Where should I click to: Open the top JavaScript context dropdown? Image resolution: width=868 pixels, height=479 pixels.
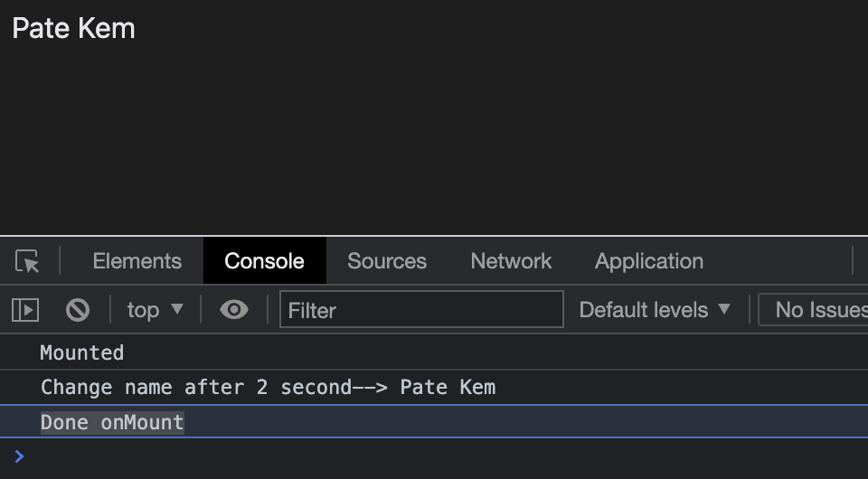[155, 310]
